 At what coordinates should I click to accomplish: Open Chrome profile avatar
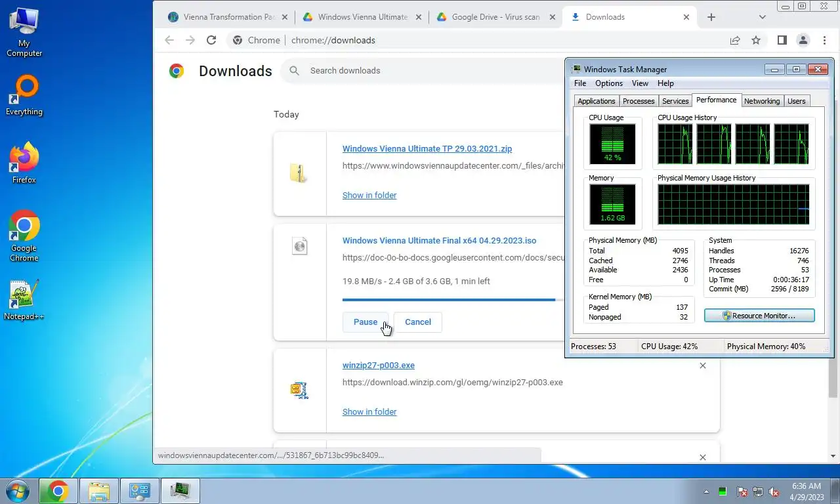(x=803, y=40)
